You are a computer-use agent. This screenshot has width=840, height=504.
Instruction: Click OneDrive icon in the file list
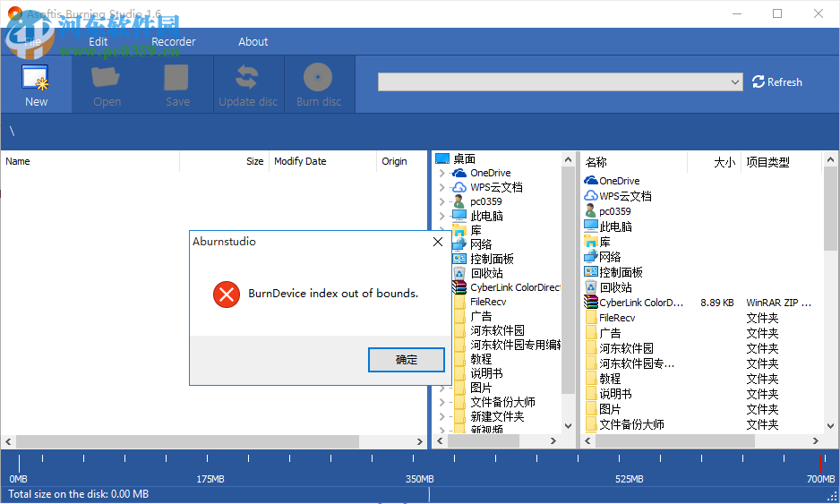point(591,181)
